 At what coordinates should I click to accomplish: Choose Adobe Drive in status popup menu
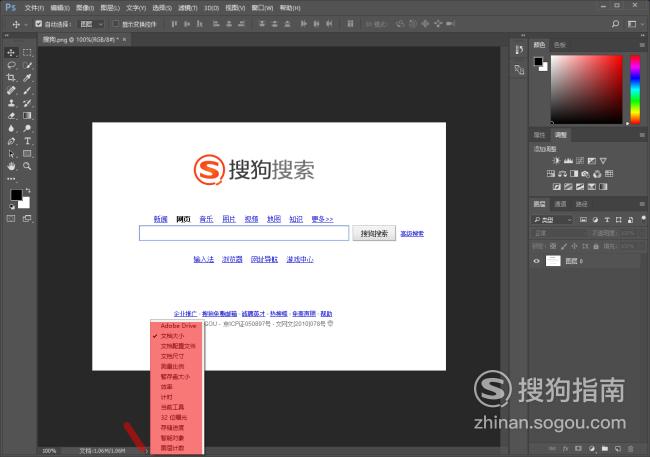(x=177, y=326)
